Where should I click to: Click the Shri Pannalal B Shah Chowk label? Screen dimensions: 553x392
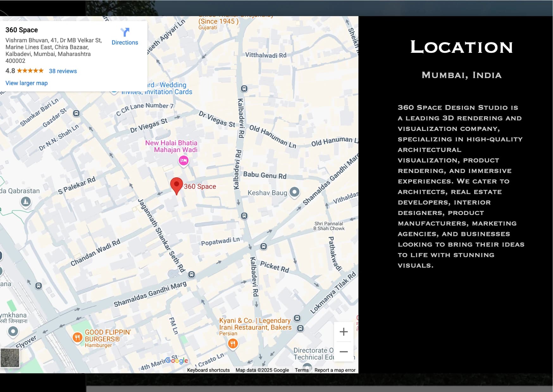click(x=329, y=226)
